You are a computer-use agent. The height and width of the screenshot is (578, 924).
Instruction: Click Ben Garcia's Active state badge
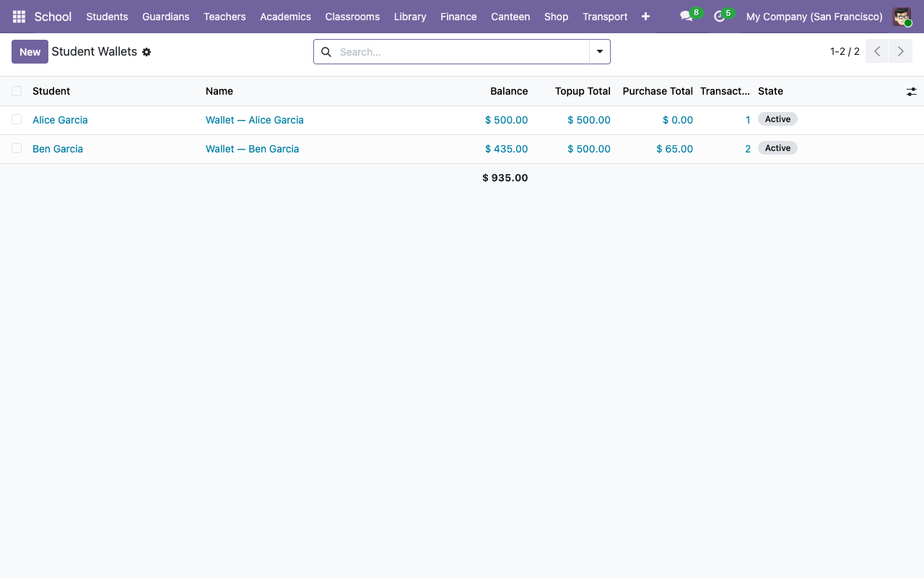[x=777, y=148]
